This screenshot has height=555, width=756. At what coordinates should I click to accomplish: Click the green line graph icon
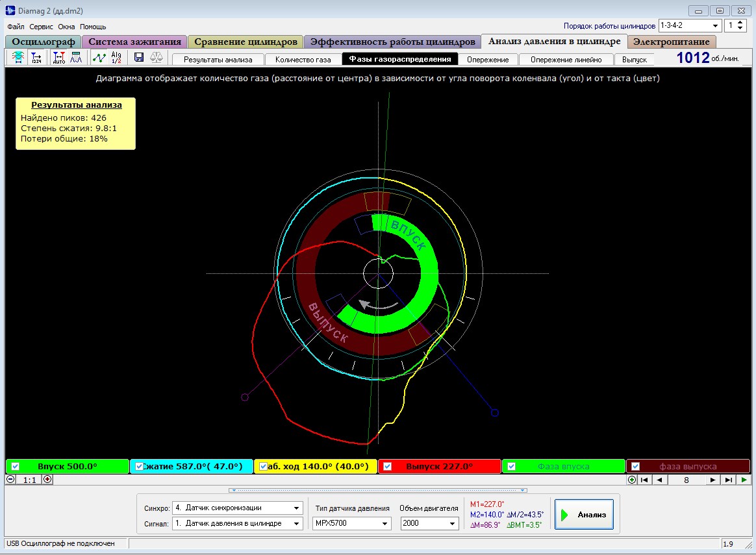coord(99,58)
